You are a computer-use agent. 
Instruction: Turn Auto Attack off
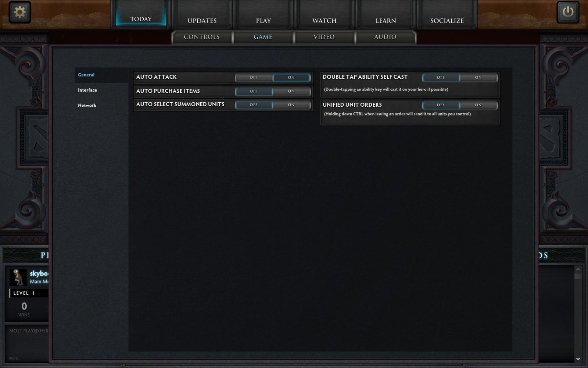[x=254, y=77]
